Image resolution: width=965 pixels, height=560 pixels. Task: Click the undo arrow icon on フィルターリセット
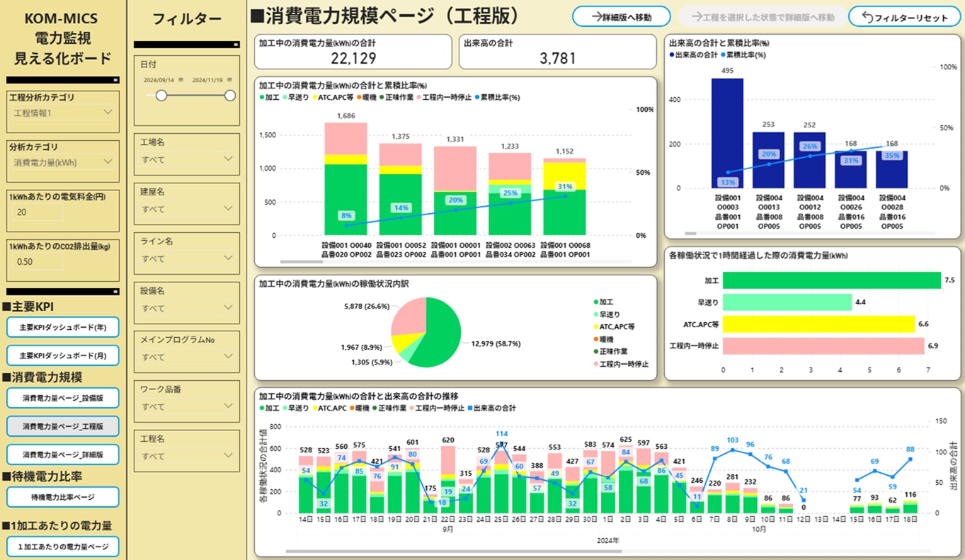pyautogui.click(x=868, y=17)
